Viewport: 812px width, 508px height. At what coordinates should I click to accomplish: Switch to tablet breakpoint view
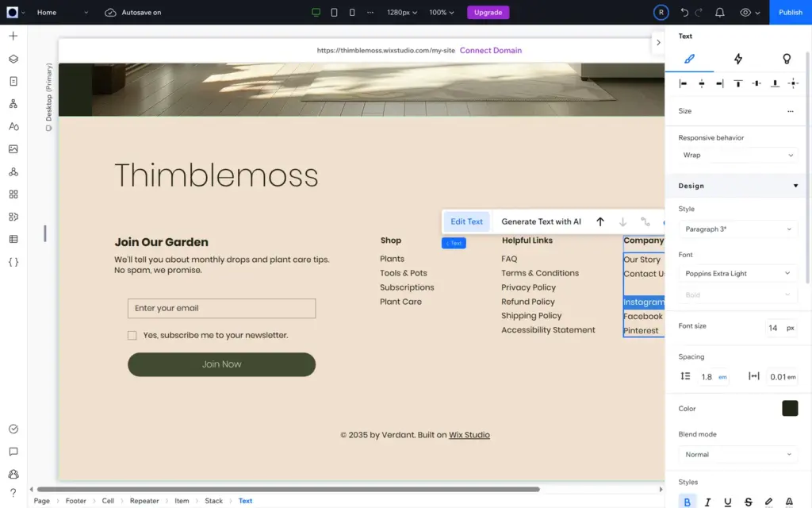(x=334, y=13)
